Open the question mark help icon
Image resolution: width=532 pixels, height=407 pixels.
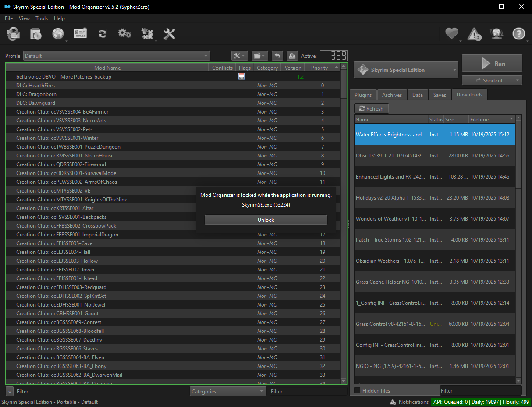click(x=519, y=34)
